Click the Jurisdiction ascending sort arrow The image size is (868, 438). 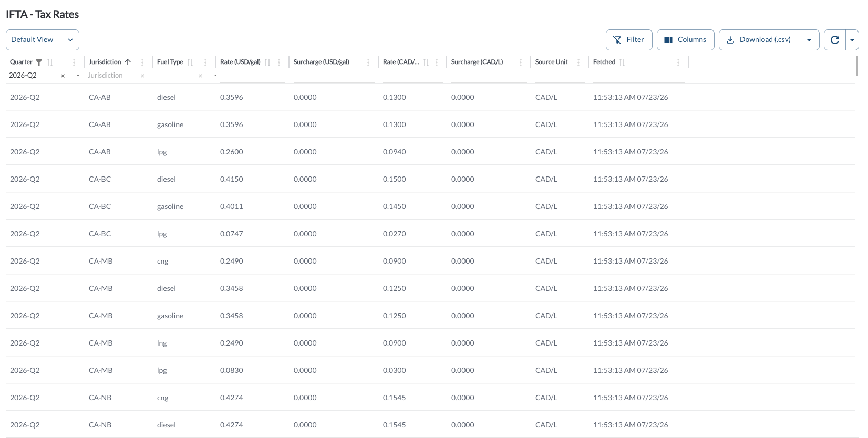(128, 62)
